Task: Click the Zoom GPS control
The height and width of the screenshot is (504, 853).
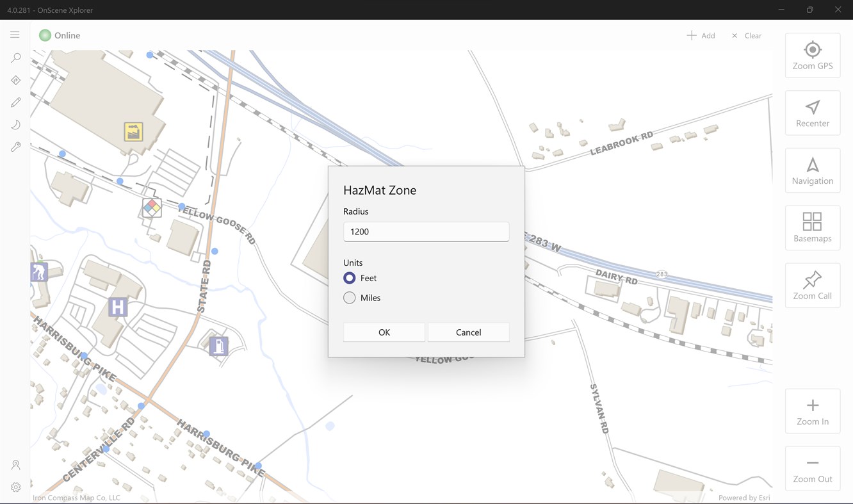Action: tap(812, 55)
